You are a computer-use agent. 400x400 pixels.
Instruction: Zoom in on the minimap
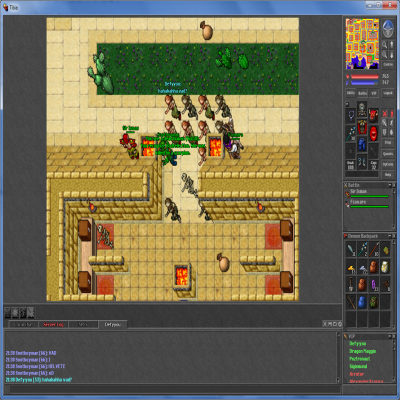(x=384, y=44)
